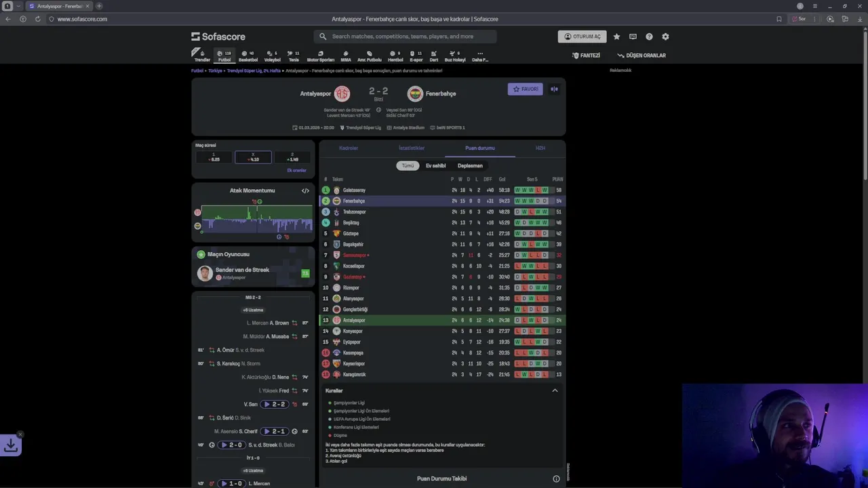868x488 pixels.
Task: Open the E-spor category
Action: [x=416, y=56]
